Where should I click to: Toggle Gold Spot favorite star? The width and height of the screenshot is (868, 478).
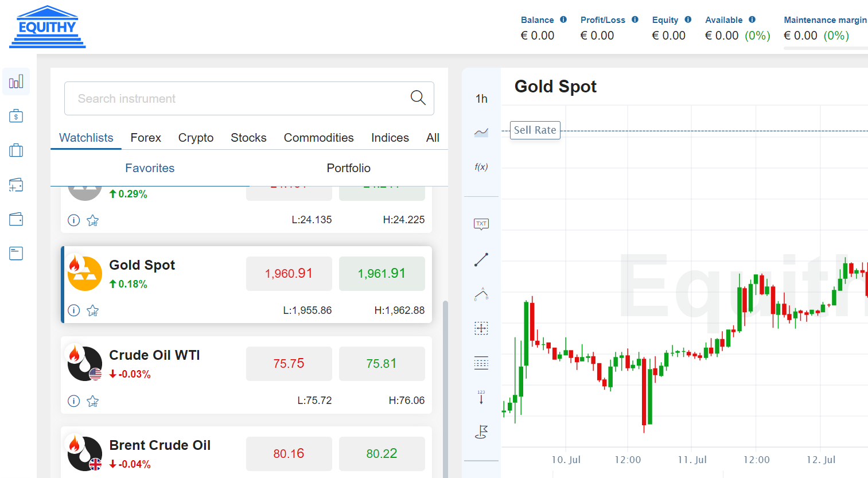click(x=93, y=310)
